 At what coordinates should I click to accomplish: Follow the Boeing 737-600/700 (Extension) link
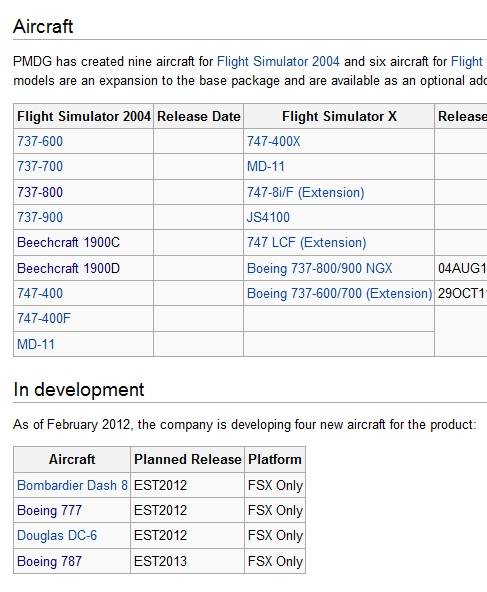339,293
